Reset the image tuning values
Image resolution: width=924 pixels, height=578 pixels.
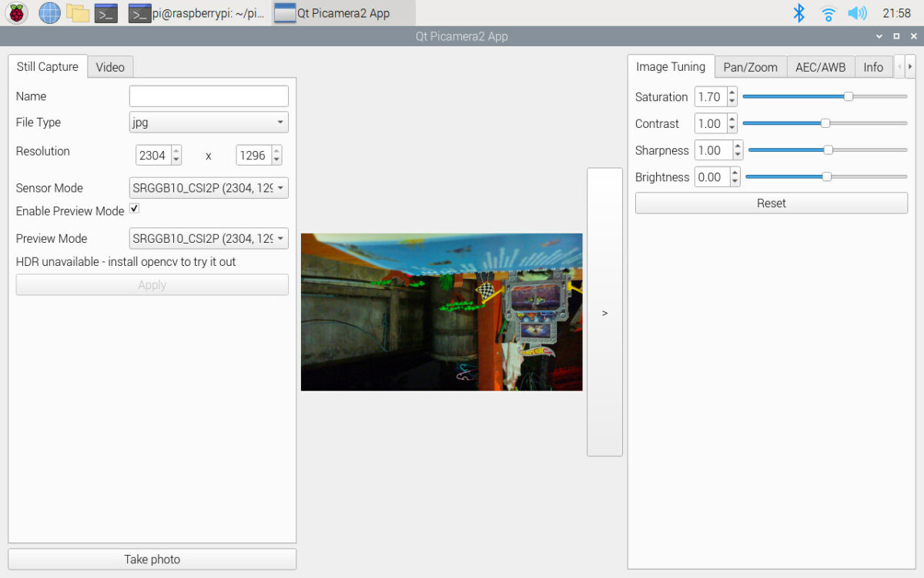click(771, 203)
